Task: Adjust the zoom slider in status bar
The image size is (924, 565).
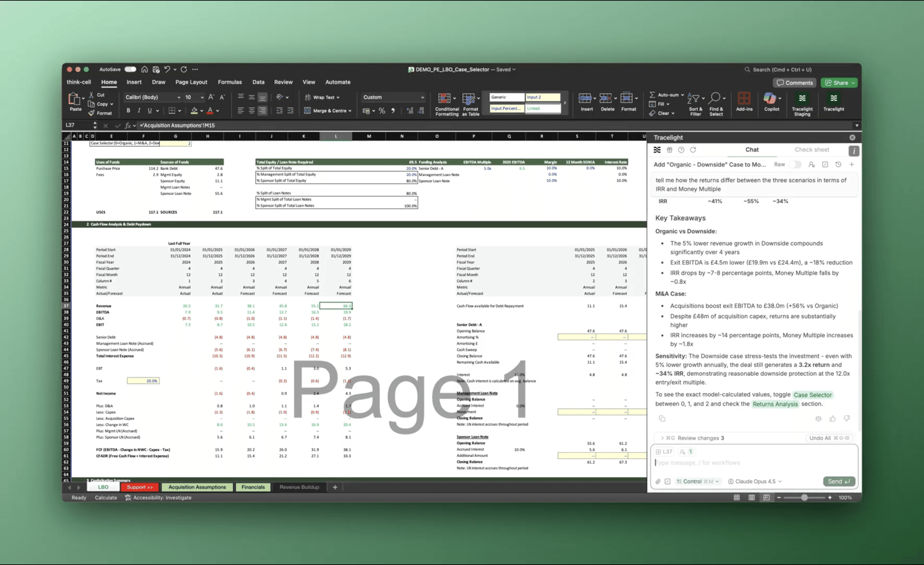Action: [x=804, y=498]
